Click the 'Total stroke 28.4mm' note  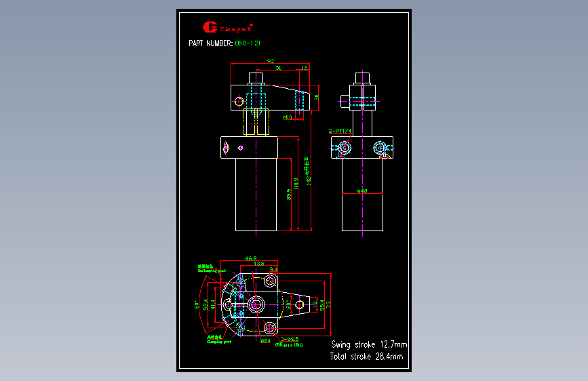click(x=367, y=356)
